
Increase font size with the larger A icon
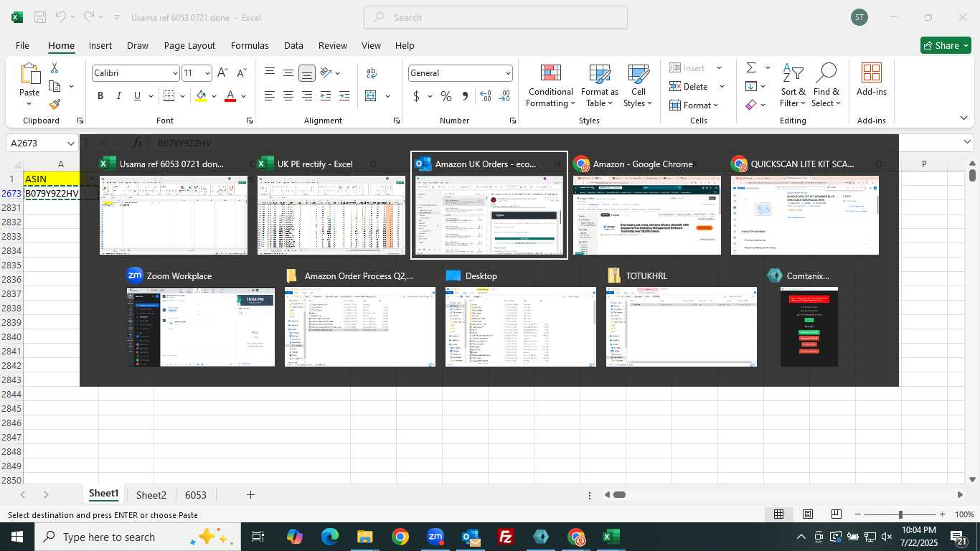[x=222, y=72]
